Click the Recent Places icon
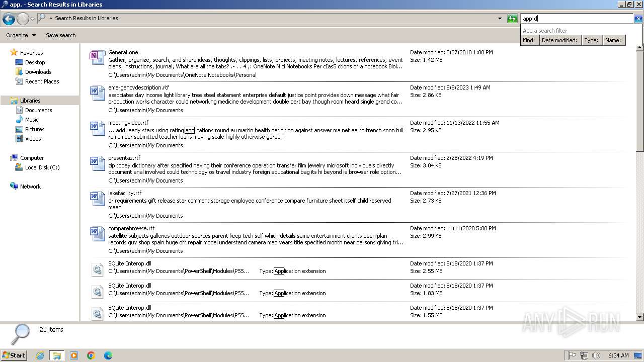The image size is (644, 362). click(x=19, y=81)
